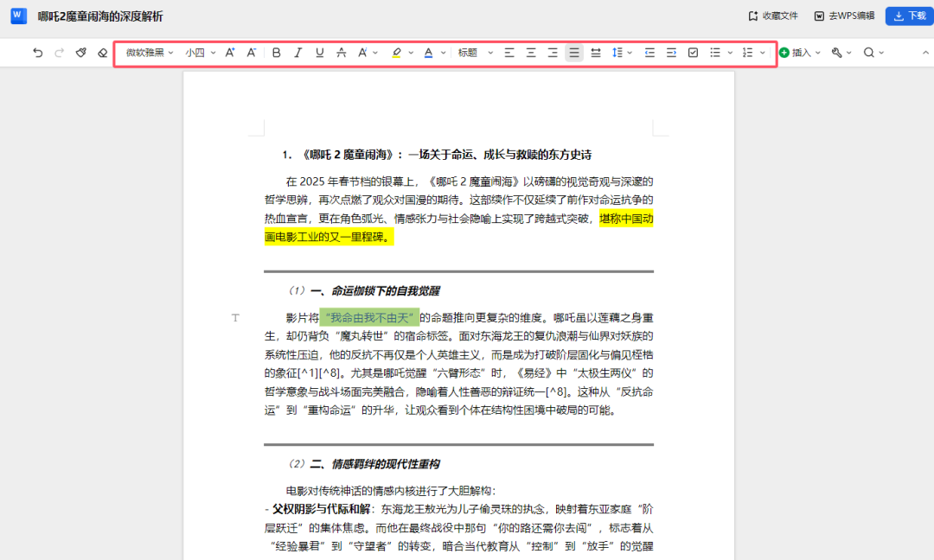Insert a checkbox list item
This screenshot has height=560, width=934.
coord(694,53)
